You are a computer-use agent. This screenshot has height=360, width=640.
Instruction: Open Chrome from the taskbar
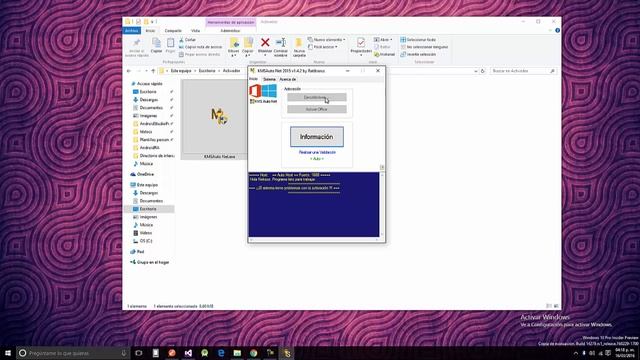pyautogui.click(x=253, y=353)
